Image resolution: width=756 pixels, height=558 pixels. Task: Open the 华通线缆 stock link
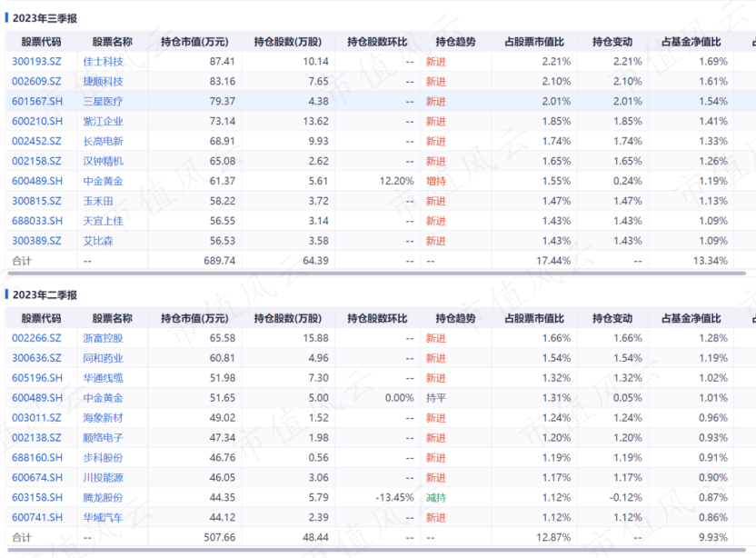(x=104, y=378)
